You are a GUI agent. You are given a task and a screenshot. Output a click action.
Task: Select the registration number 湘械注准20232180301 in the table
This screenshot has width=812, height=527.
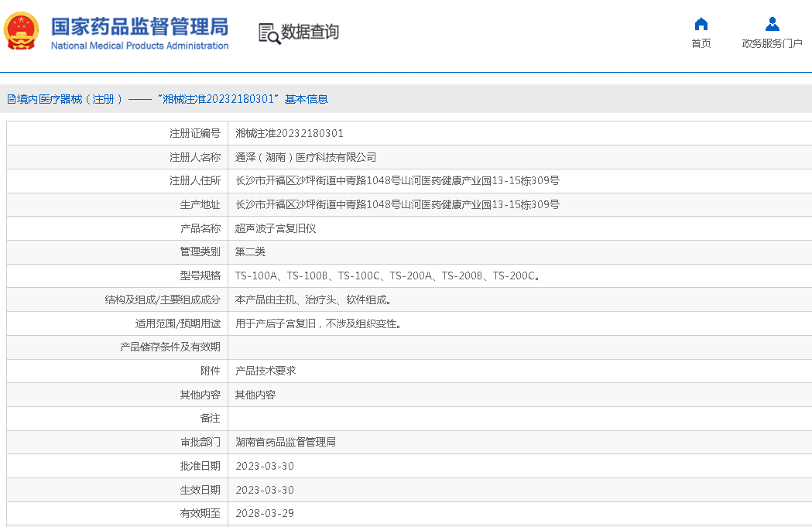coord(290,133)
